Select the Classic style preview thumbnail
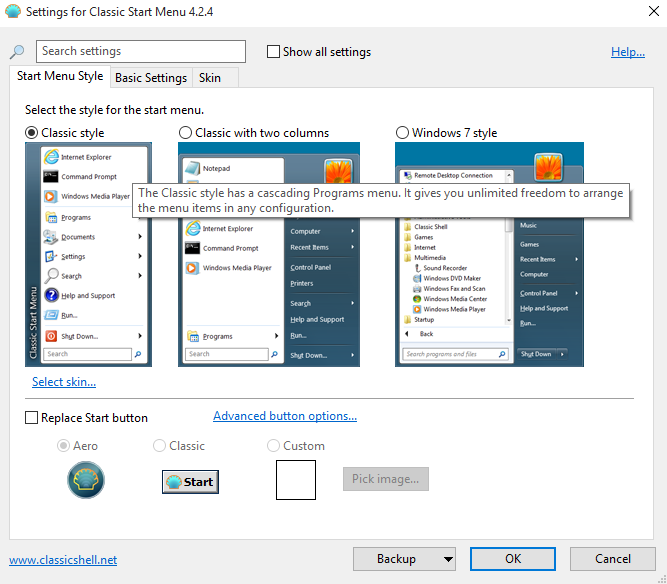This screenshot has height=584, width=667. (88, 254)
